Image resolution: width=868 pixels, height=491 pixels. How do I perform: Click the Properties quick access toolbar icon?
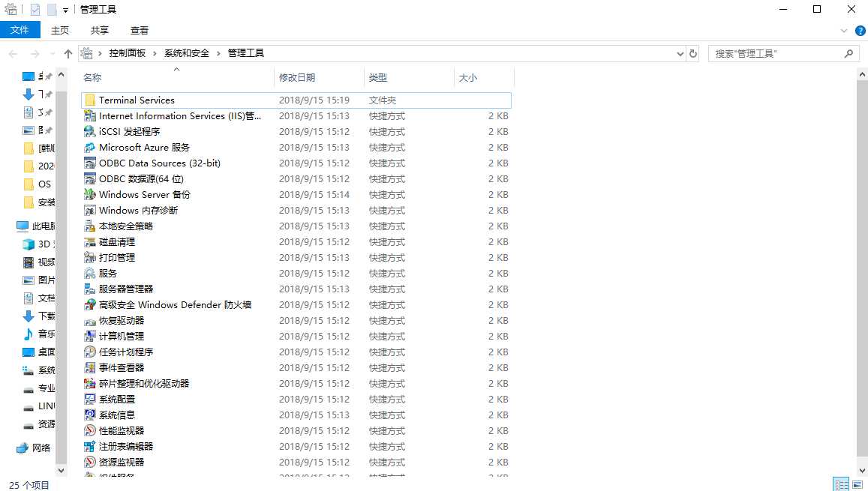(x=35, y=10)
